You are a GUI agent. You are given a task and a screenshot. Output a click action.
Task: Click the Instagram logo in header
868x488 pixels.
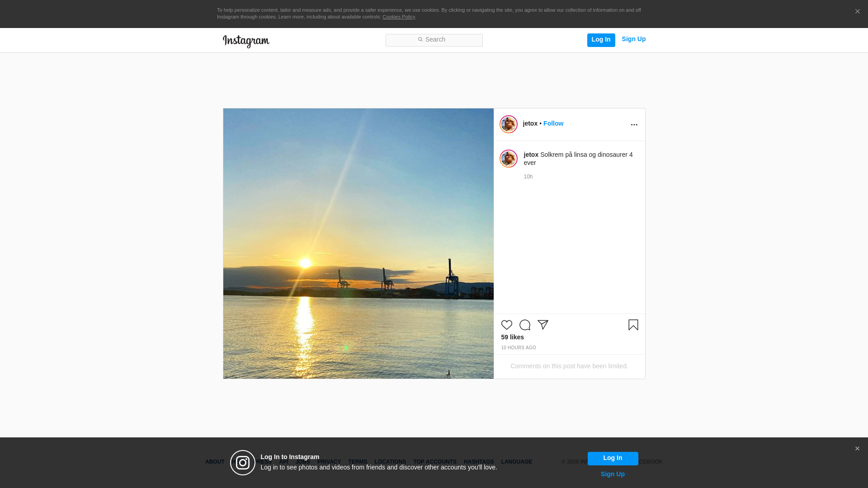point(246,41)
